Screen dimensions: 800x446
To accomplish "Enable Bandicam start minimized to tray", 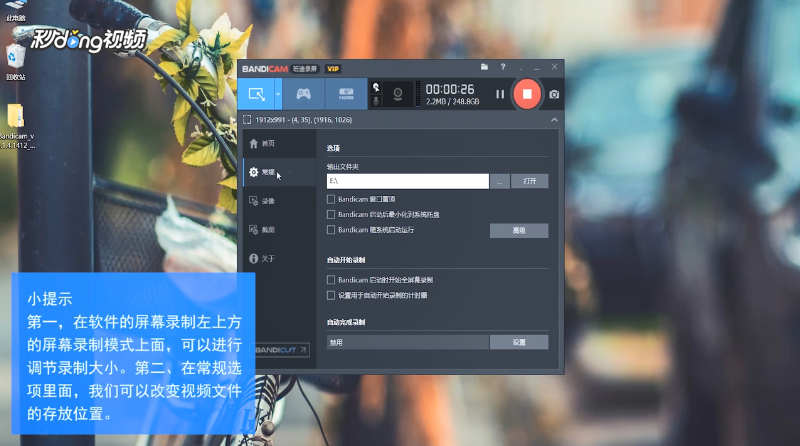I will 331,214.
